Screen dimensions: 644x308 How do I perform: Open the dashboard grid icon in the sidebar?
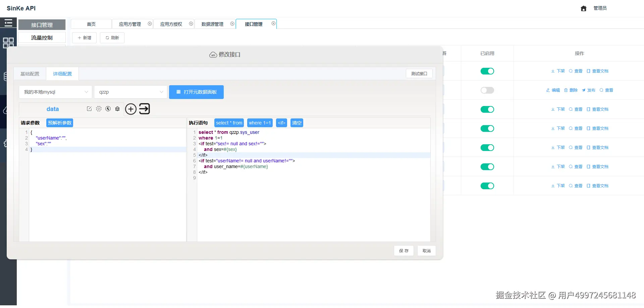click(x=8, y=43)
